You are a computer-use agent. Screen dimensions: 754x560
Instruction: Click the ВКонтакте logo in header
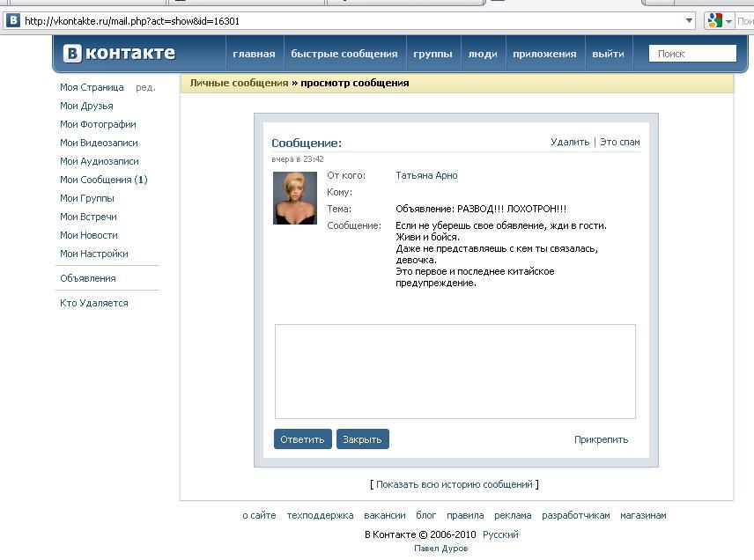[119, 53]
